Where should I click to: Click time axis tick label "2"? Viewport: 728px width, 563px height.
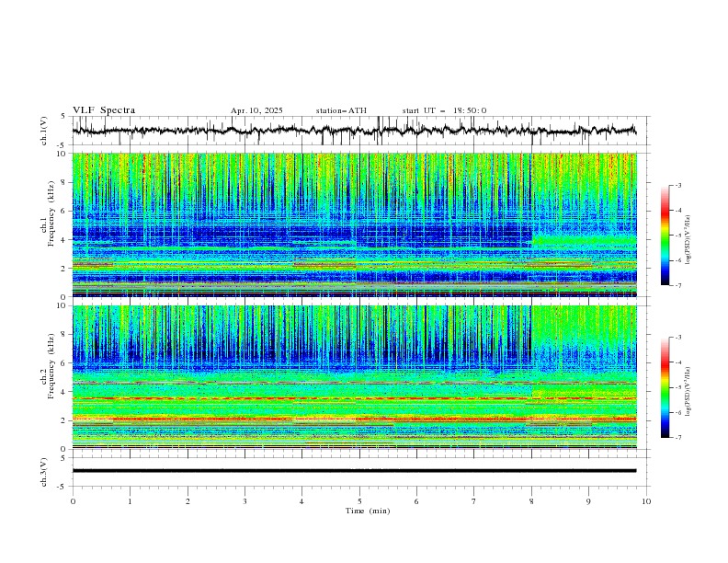tap(188, 501)
